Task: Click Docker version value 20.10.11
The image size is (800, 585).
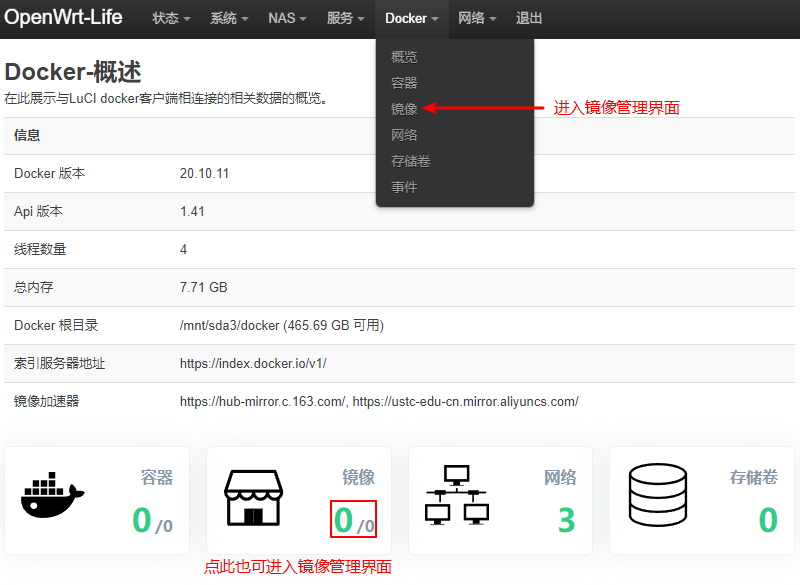Action: 204,173
